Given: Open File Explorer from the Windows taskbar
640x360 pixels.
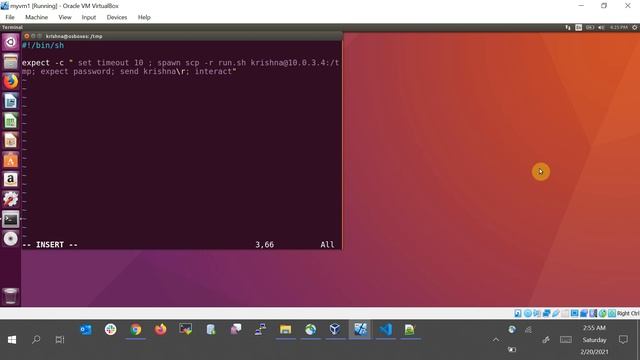Looking at the screenshot, I should click(x=285, y=329).
